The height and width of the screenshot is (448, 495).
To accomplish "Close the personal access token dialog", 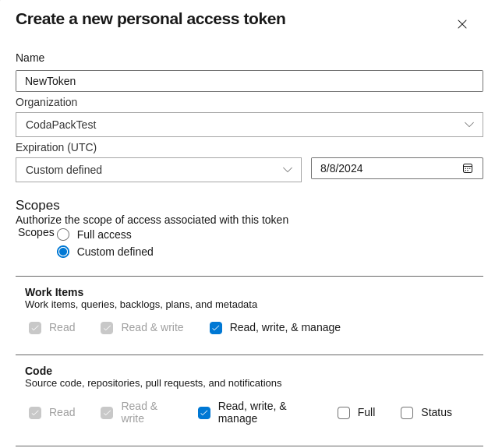I will coord(462,24).
